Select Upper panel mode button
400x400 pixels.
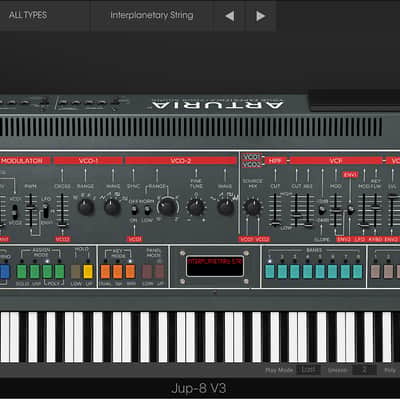(x=160, y=272)
